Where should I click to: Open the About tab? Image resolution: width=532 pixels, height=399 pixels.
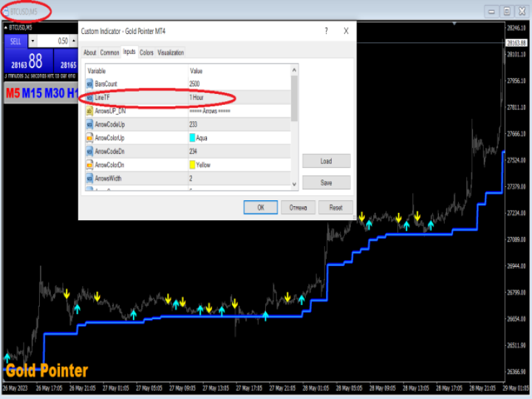pos(90,52)
